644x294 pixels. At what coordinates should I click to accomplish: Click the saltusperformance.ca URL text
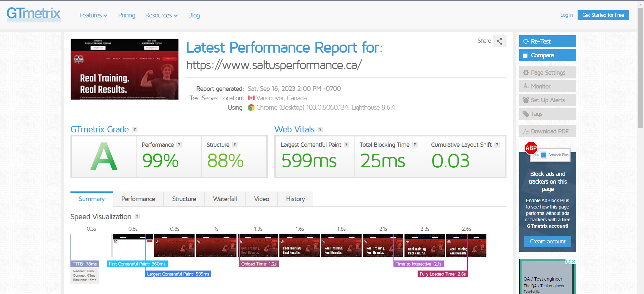click(x=274, y=65)
